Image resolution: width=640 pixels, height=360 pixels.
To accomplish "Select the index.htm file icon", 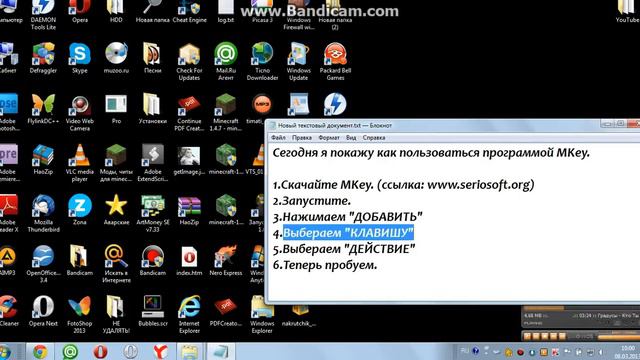I will click(189, 260).
